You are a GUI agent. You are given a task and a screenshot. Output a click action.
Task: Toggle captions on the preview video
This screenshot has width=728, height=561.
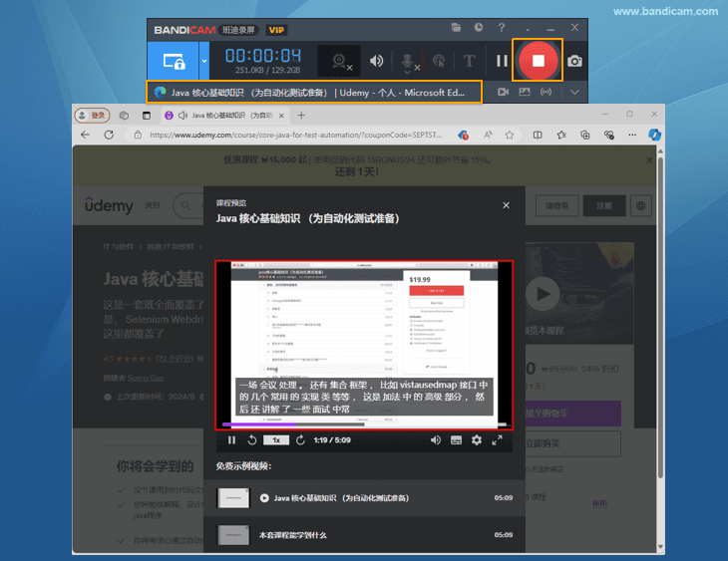pos(456,439)
